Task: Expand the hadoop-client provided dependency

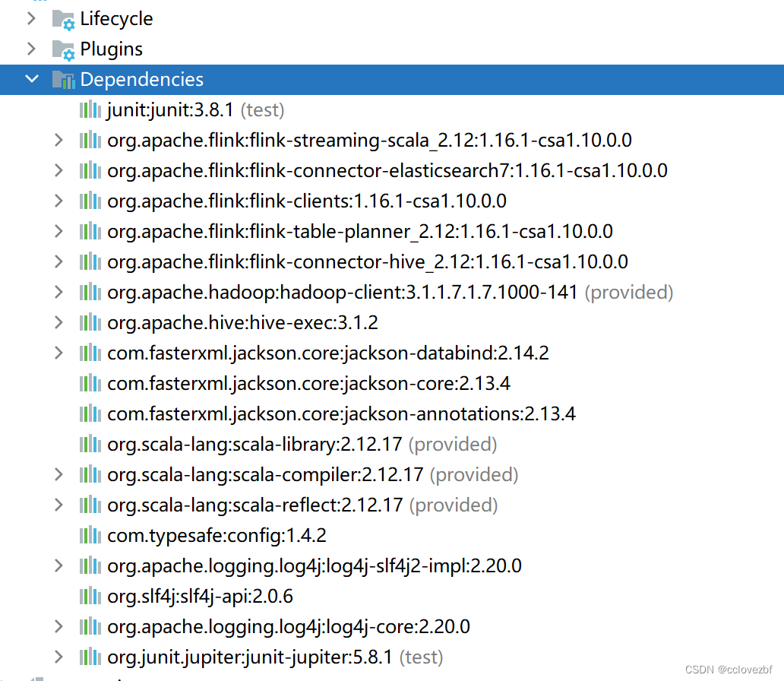Action: 58,292
